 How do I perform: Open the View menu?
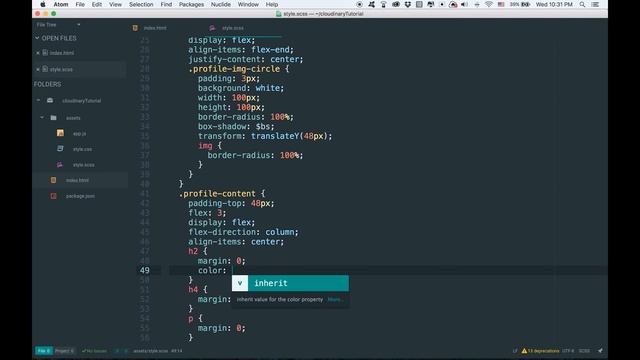[116, 4]
